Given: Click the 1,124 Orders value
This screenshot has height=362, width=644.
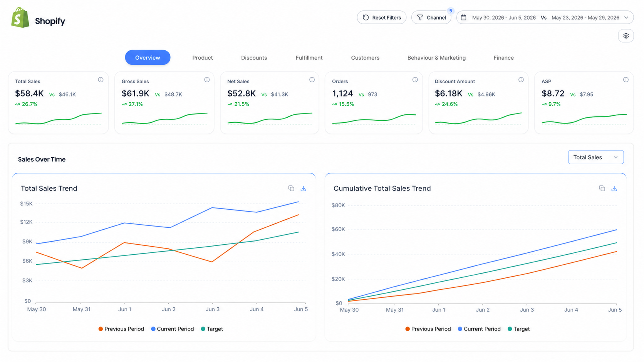Looking at the screenshot, I should [x=342, y=93].
